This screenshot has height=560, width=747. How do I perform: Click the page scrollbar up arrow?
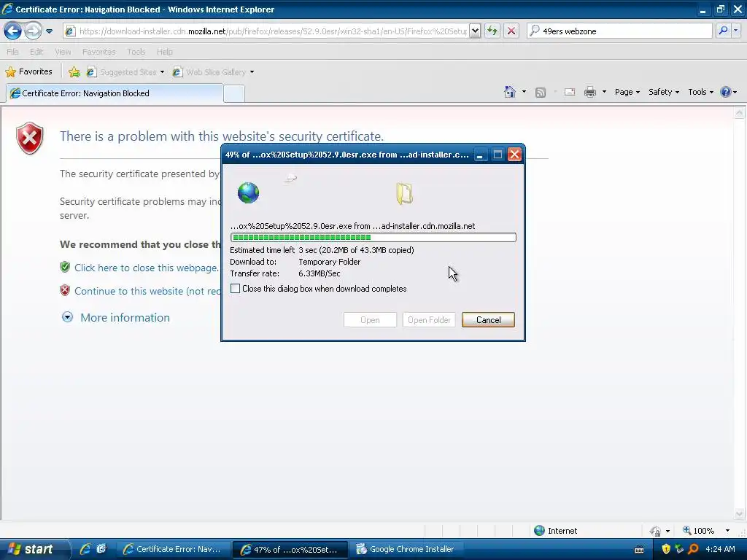740,113
